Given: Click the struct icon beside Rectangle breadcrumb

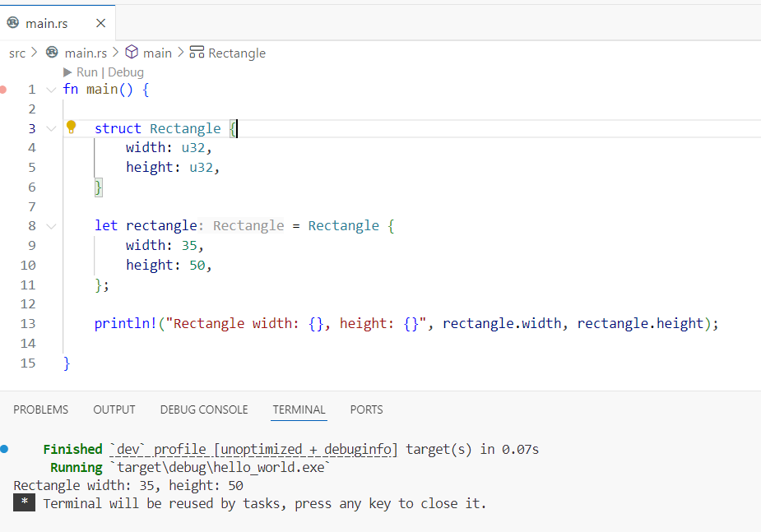Looking at the screenshot, I should pyautogui.click(x=197, y=53).
